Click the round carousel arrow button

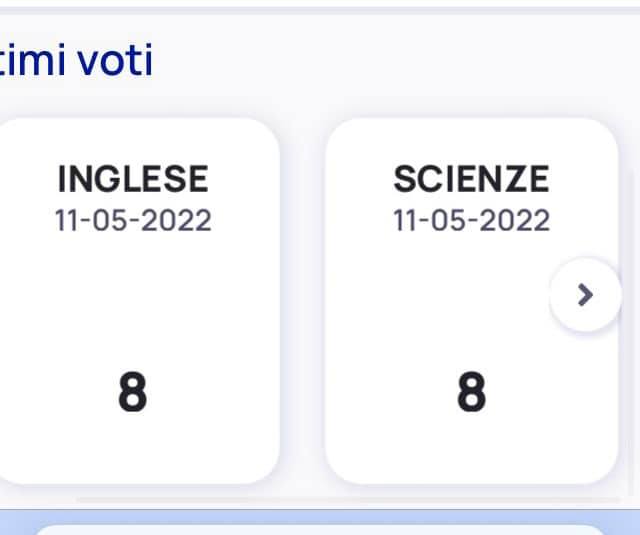[585, 295]
